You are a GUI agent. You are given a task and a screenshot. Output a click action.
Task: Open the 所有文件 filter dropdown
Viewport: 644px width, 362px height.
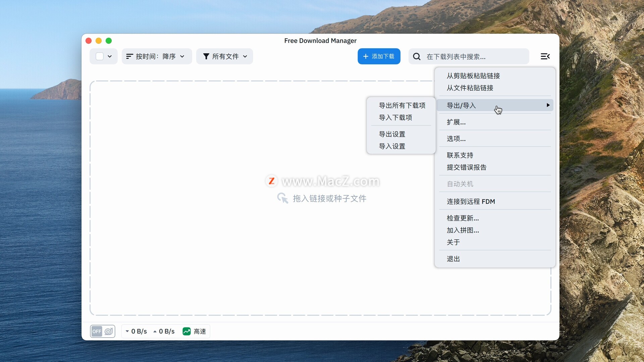[x=225, y=56]
